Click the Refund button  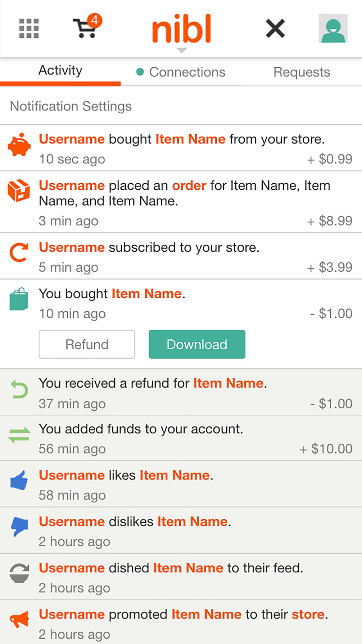point(87,344)
